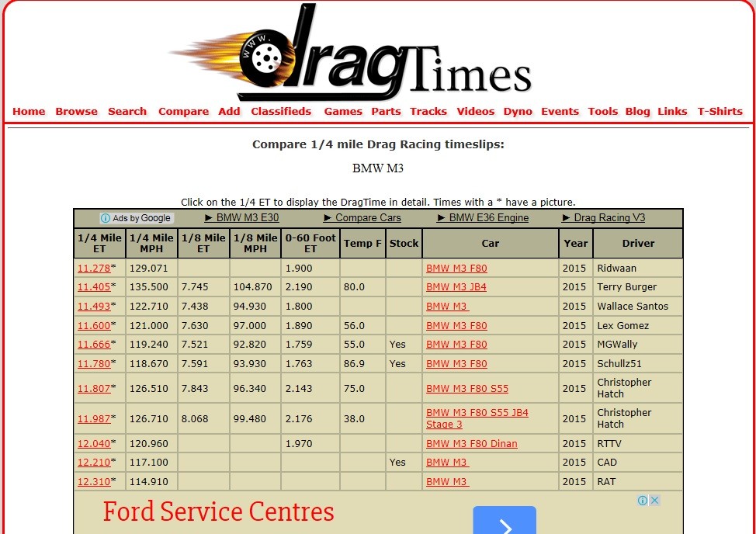Screen dimensions: 756x534
Task: Visit the T-Shirts page
Action: tap(720, 111)
